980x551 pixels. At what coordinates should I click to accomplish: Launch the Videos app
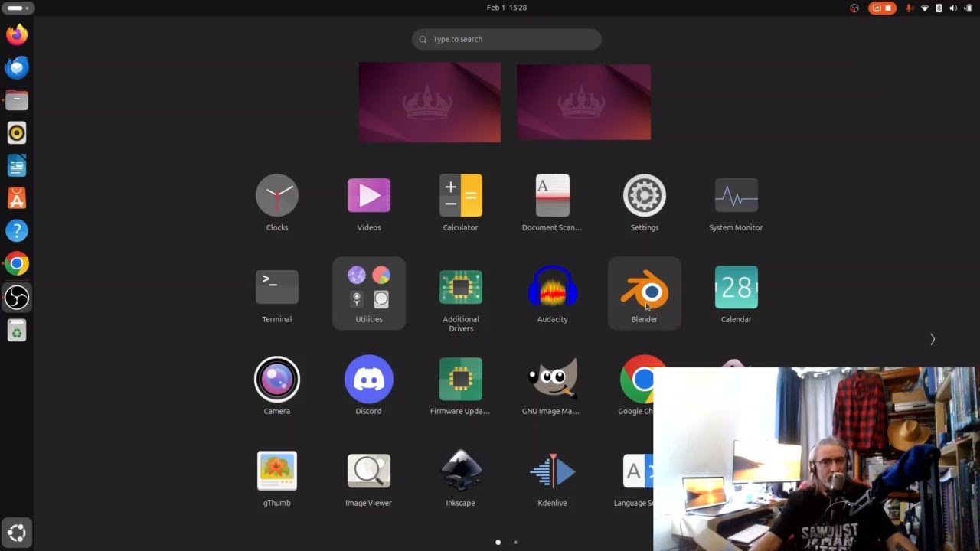(369, 196)
